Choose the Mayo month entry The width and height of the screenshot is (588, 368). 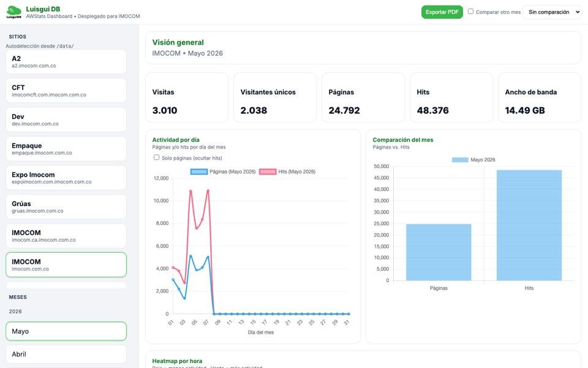(66, 331)
